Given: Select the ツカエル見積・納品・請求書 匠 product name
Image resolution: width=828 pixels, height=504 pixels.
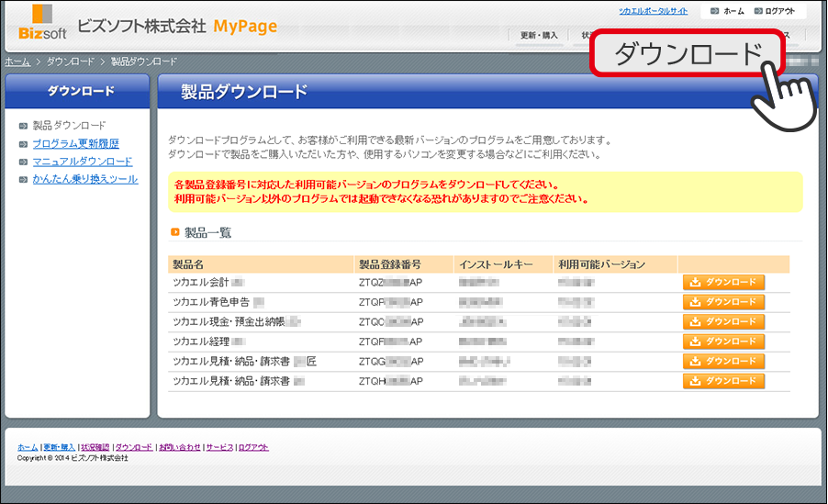Looking at the screenshot, I should (x=244, y=362).
